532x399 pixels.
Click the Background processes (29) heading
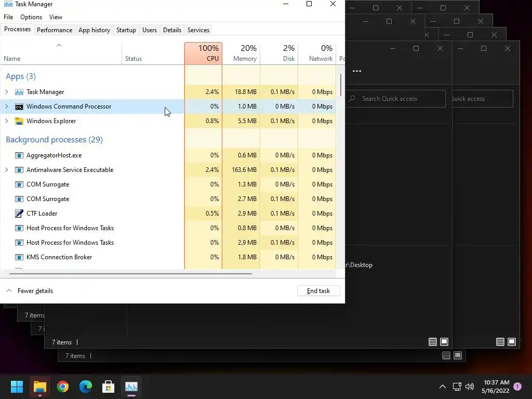pyautogui.click(x=54, y=139)
